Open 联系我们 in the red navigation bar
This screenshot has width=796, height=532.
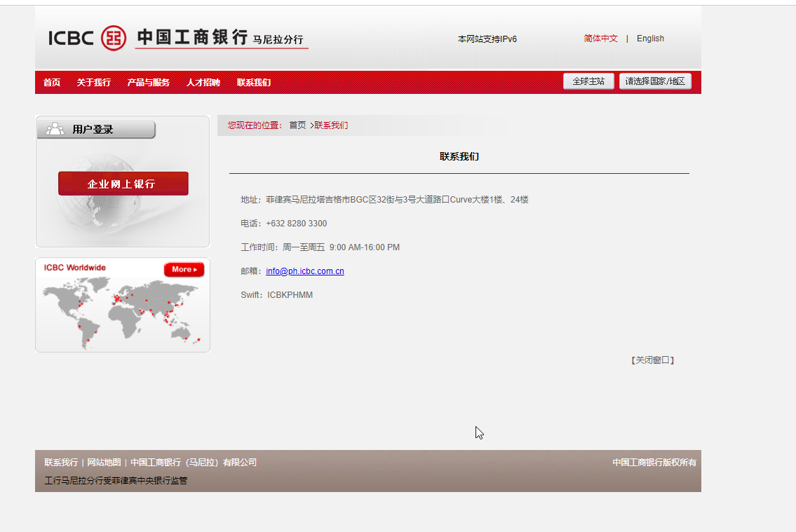coord(254,82)
